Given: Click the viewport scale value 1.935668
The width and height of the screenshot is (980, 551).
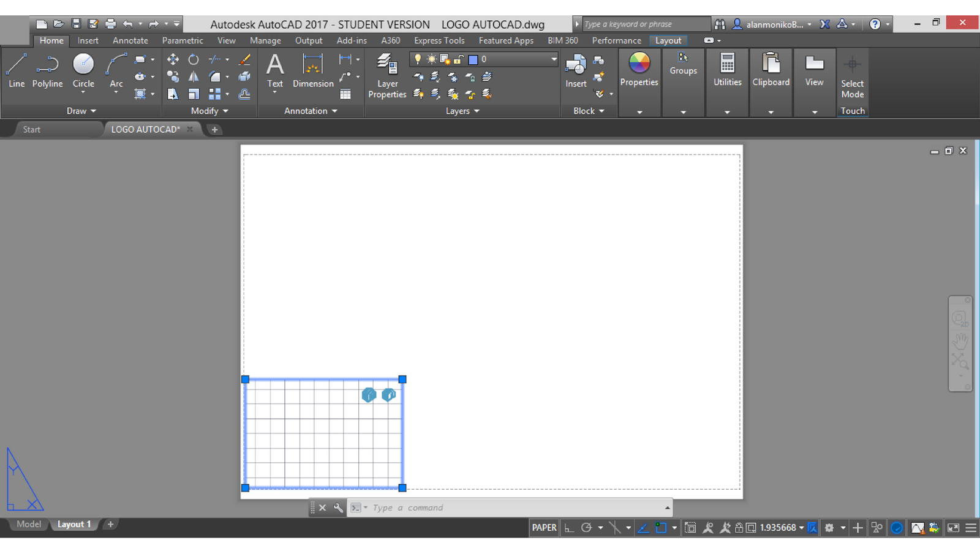Looking at the screenshot, I should coord(778,527).
